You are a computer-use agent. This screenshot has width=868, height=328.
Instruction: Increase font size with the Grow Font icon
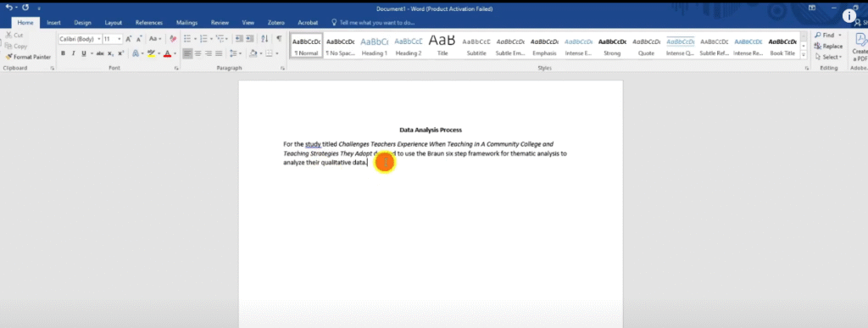click(129, 39)
